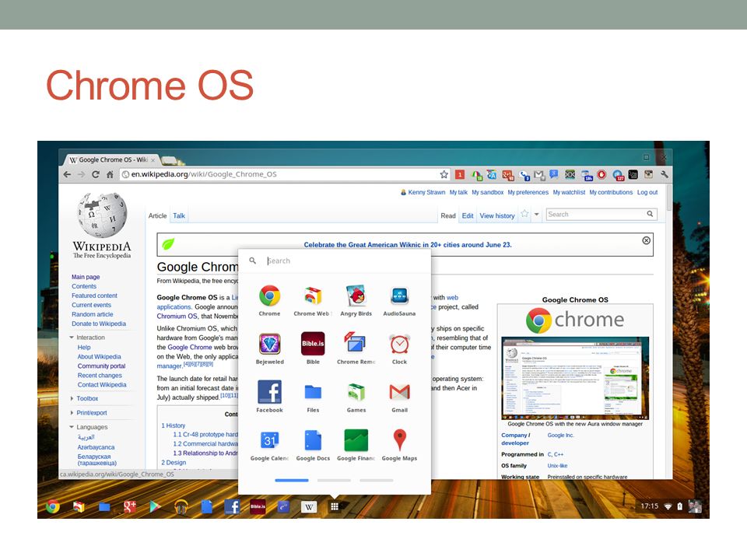Select Google Chrome OS - Wiki browser tab

111,159
